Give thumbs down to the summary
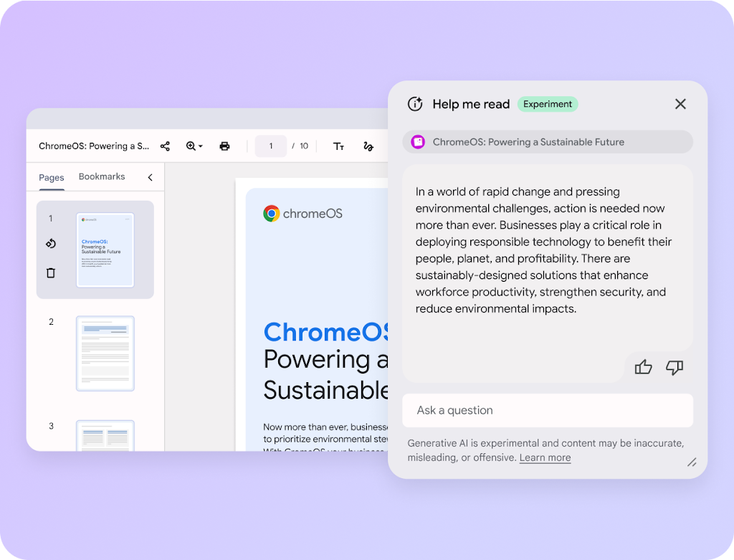The height and width of the screenshot is (560, 734). click(x=675, y=367)
